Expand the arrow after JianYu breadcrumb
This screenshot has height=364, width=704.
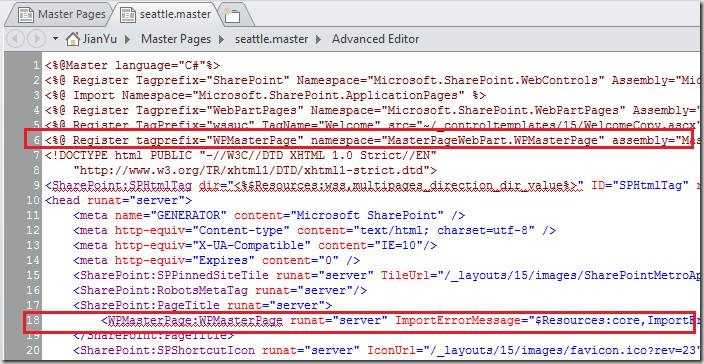128,39
